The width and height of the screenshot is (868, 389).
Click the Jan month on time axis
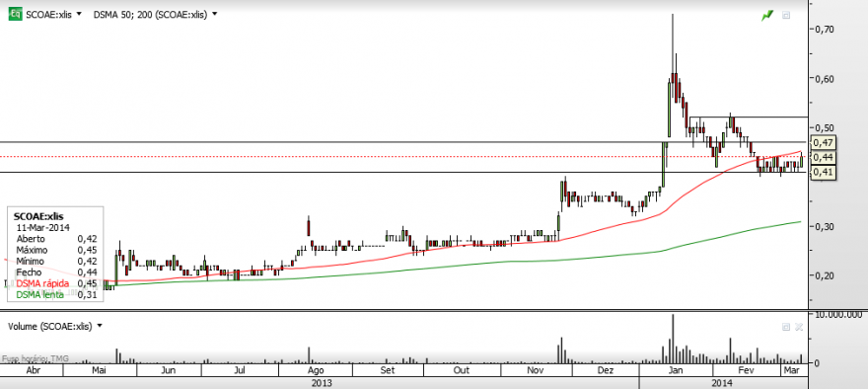[676, 370]
